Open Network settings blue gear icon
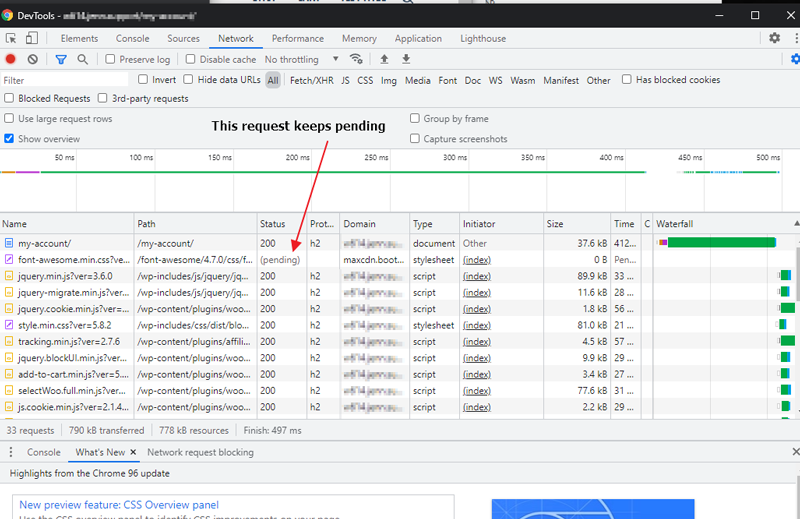This screenshot has height=519, width=800. [x=795, y=59]
